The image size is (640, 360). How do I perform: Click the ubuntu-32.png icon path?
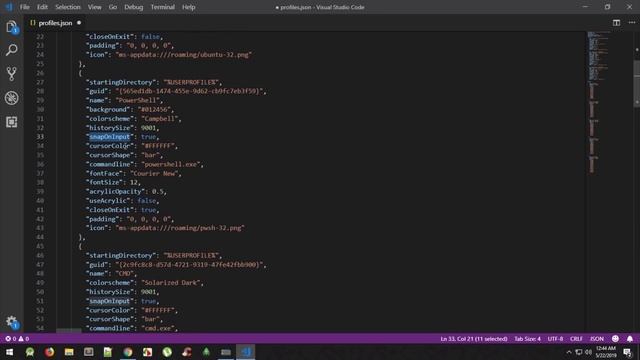pos(184,55)
